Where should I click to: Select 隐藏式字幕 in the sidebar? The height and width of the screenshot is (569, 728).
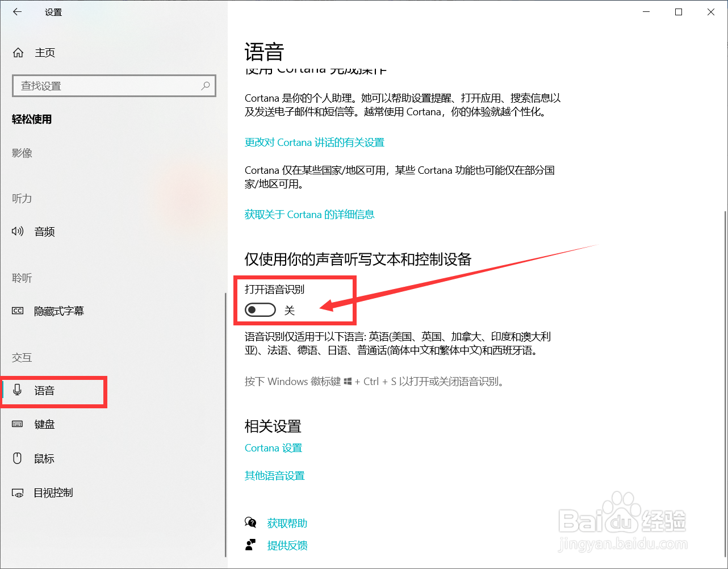pos(59,311)
